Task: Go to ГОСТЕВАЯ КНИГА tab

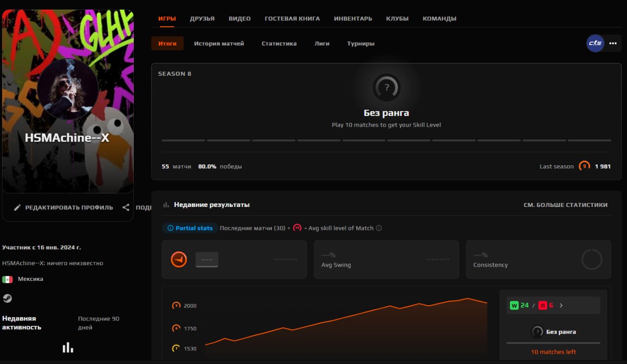Action: coord(292,19)
